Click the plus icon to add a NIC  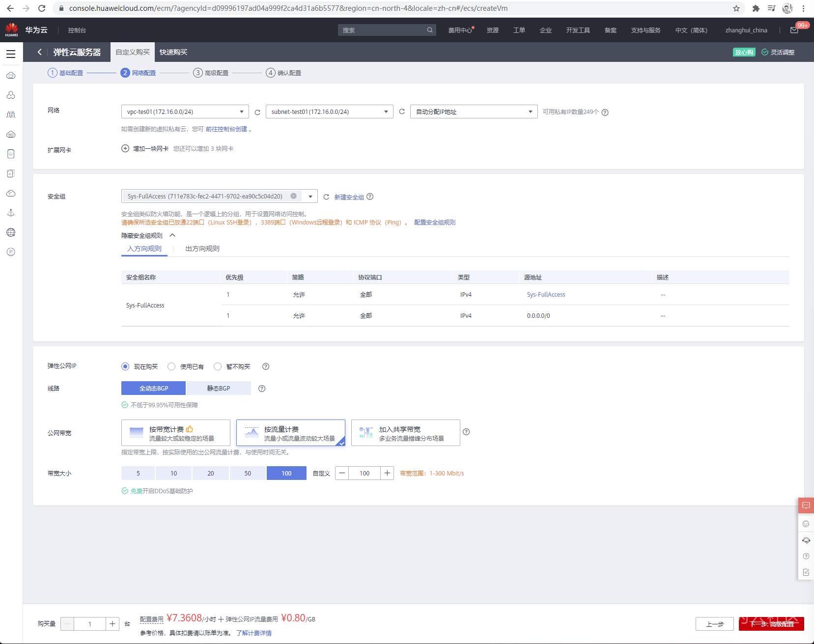(125, 148)
